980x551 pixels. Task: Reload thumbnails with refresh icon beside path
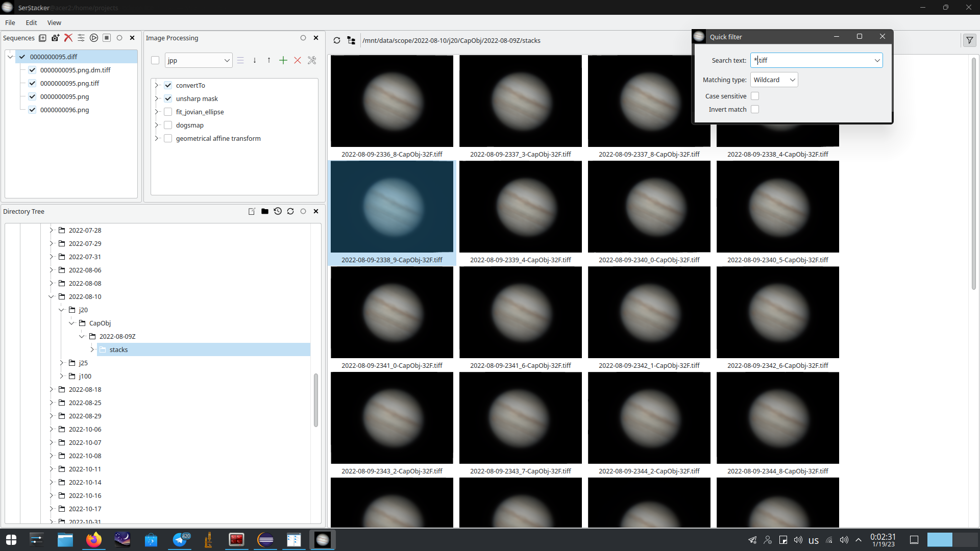[x=337, y=40]
